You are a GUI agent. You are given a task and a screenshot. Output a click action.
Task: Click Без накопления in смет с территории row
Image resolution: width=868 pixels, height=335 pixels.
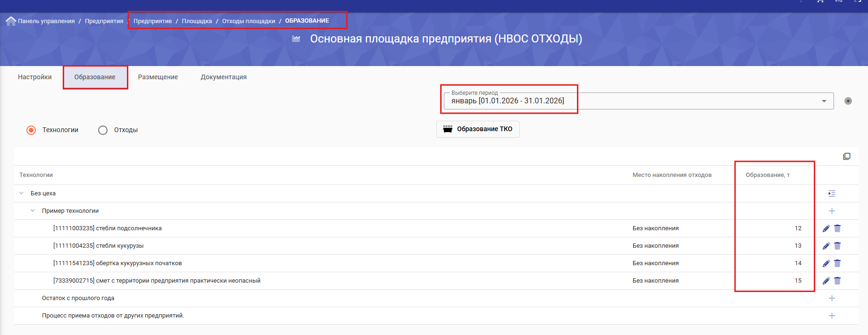(655, 281)
